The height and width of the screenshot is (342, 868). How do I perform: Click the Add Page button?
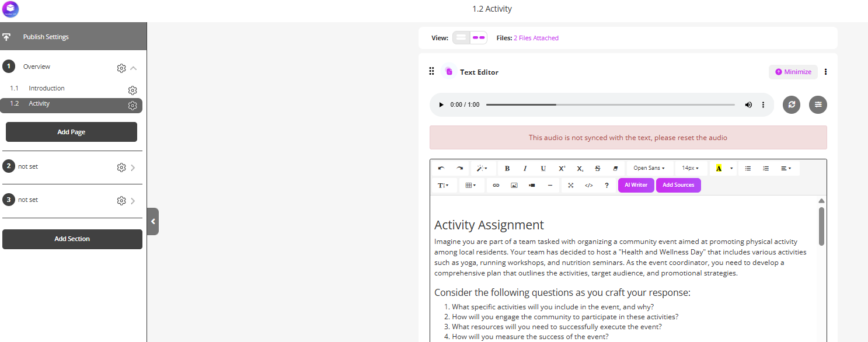(71, 132)
